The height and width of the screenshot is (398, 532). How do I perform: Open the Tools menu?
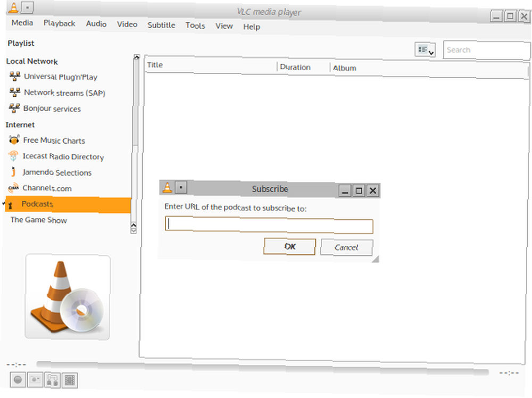[x=195, y=26]
